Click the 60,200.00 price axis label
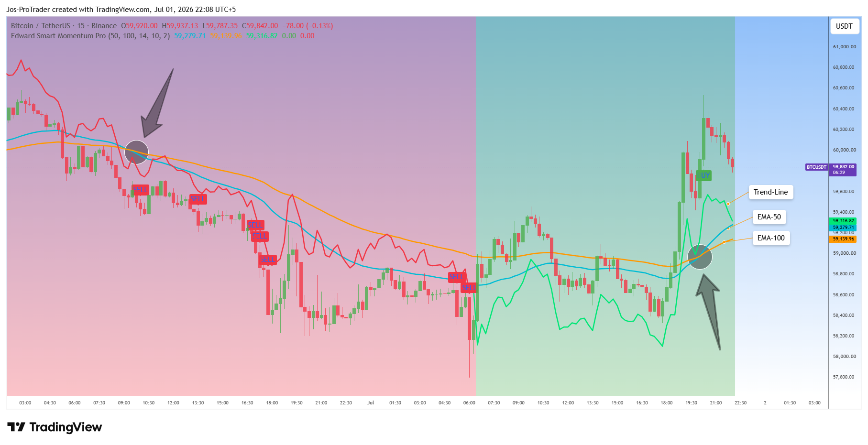Screen dimensions: 868x445 click(x=844, y=130)
